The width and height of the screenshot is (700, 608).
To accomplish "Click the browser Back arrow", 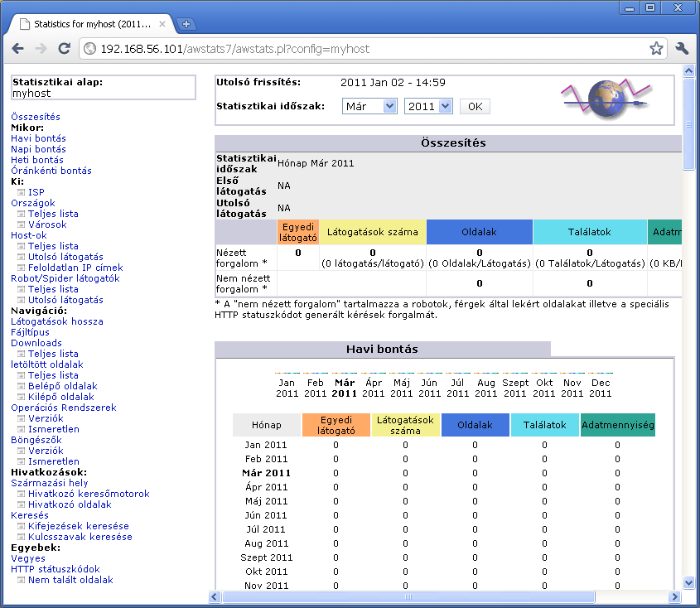I will tap(18, 49).
